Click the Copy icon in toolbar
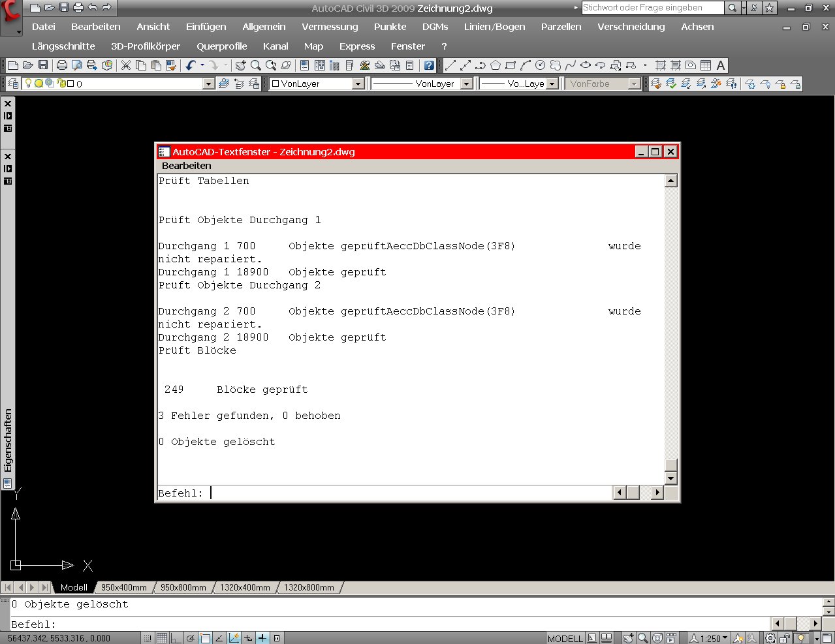The width and height of the screenshot is (835, 644). (141, 65)
